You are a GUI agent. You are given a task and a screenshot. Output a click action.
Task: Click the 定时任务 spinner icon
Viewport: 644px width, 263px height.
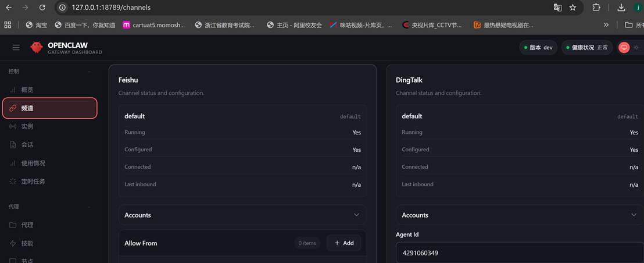[x=13, y=181]
